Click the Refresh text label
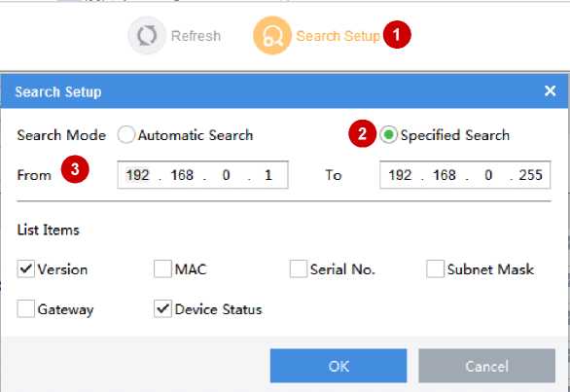The image size is (570, 392). point(196,36)
